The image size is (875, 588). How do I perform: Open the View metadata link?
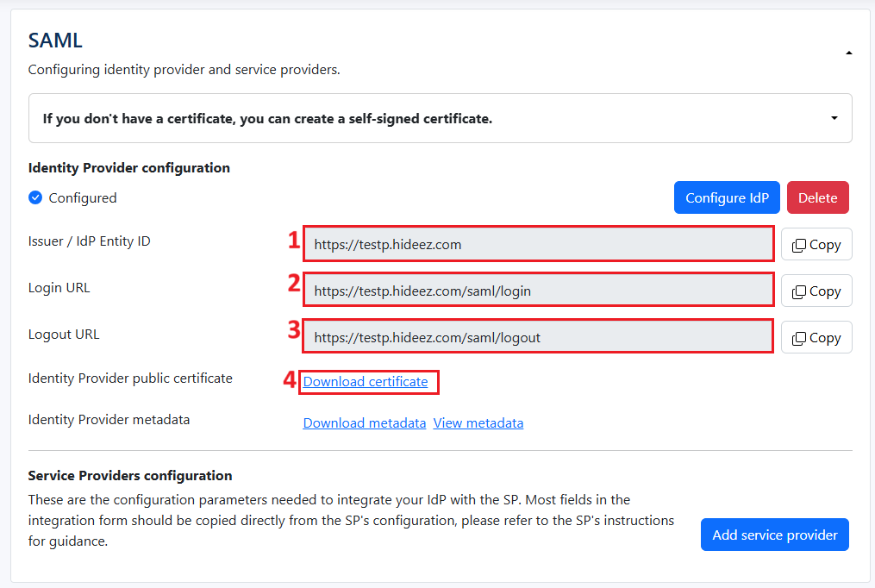click(478, 423)
